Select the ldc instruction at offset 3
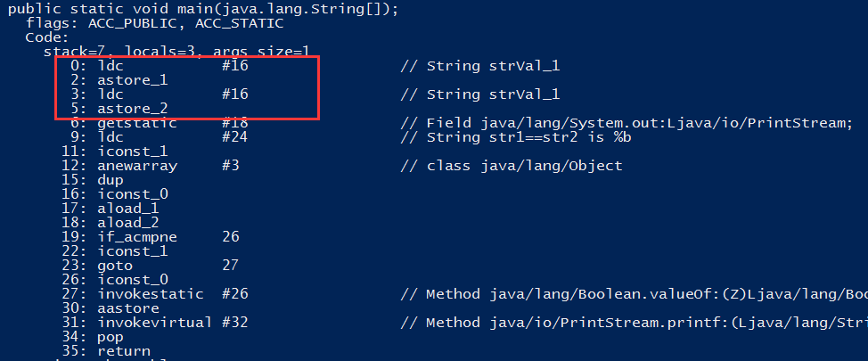Screen dimensions: 868x361 111,94
